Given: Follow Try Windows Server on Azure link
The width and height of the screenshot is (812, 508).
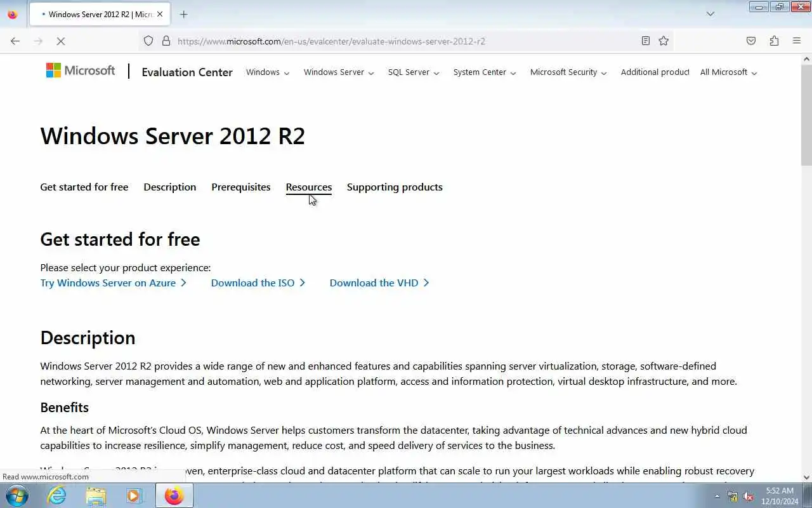Looking at the screenshot, I should (113, 283).
